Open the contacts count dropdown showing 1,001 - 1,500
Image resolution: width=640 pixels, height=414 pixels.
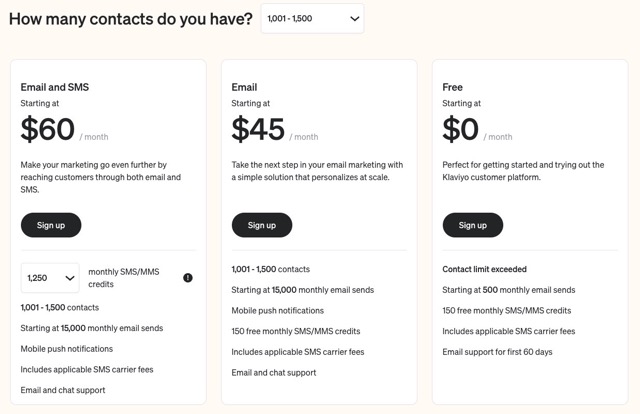pyautogui.click(x=313, y=19)
